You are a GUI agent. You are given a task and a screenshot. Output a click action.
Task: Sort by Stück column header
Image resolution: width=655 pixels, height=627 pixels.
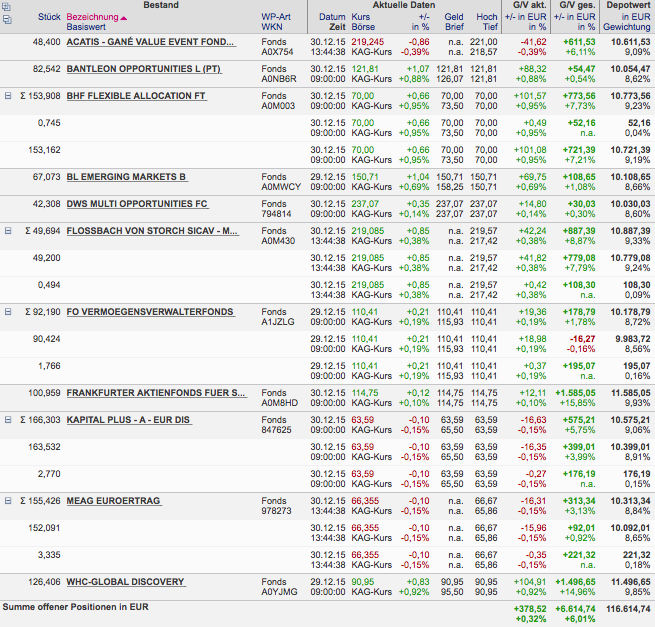point(49,17)
